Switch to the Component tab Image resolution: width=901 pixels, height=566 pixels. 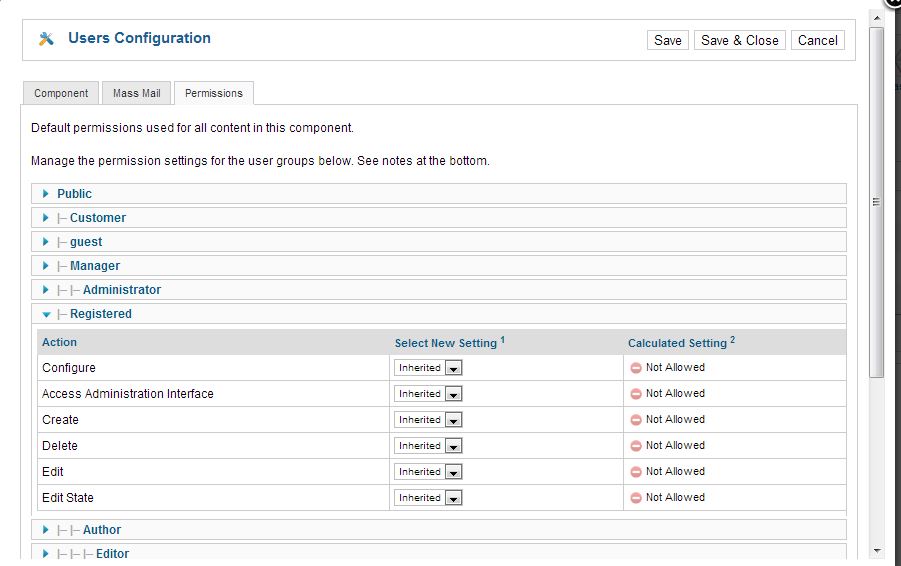61,93
